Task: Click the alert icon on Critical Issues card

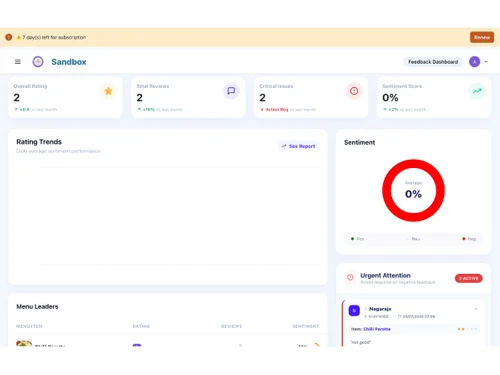Action: [x=354, y=91]
